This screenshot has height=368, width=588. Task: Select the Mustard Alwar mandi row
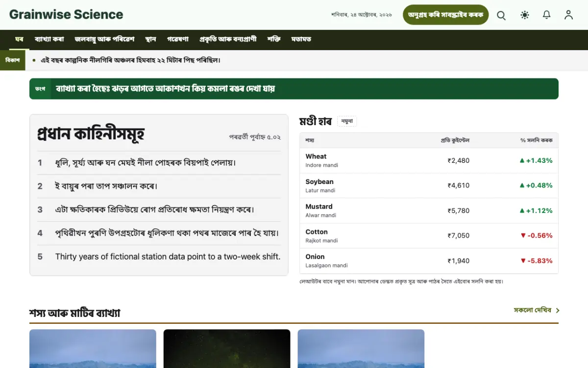tap(429, 210)
